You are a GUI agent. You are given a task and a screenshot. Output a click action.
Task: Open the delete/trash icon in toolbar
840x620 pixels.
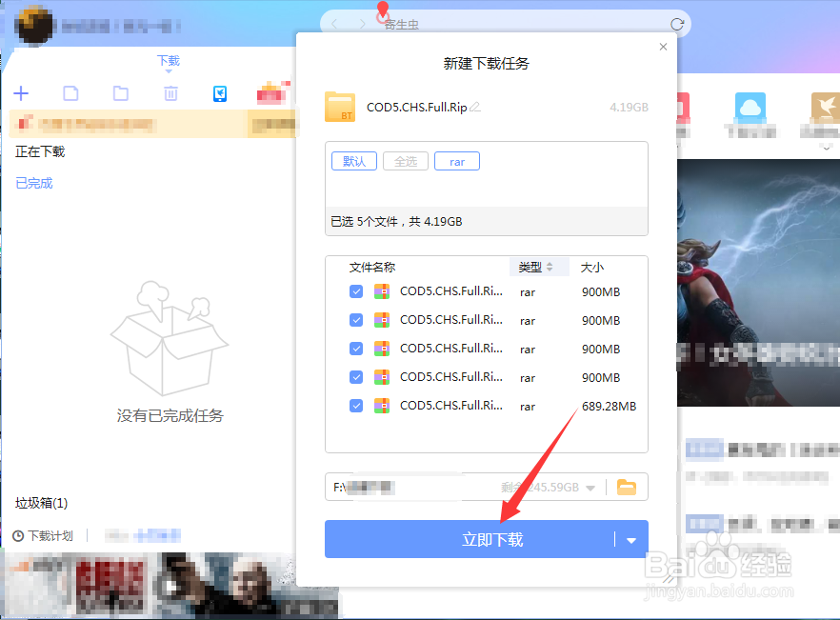[x=170, y=93]
